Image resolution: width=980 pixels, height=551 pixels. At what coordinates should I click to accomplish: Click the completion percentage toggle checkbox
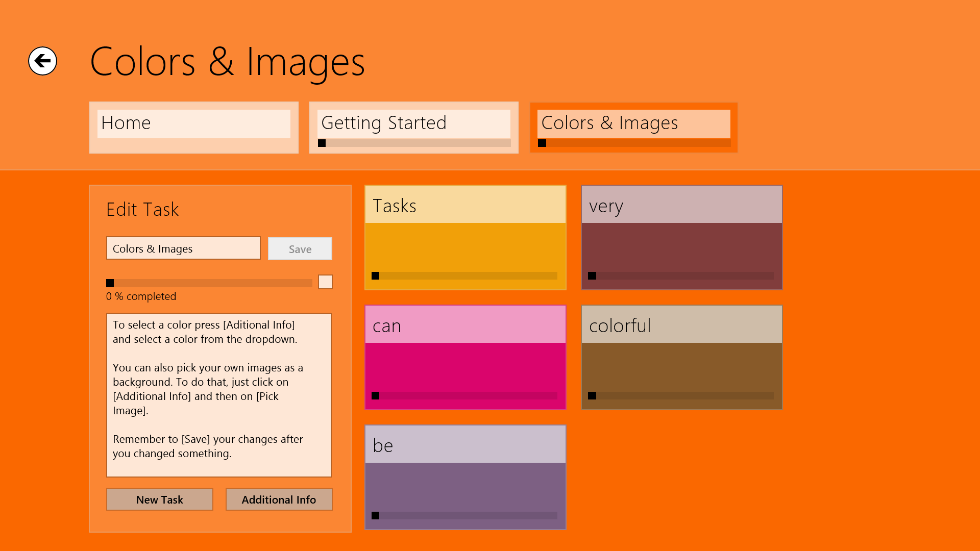325,281
